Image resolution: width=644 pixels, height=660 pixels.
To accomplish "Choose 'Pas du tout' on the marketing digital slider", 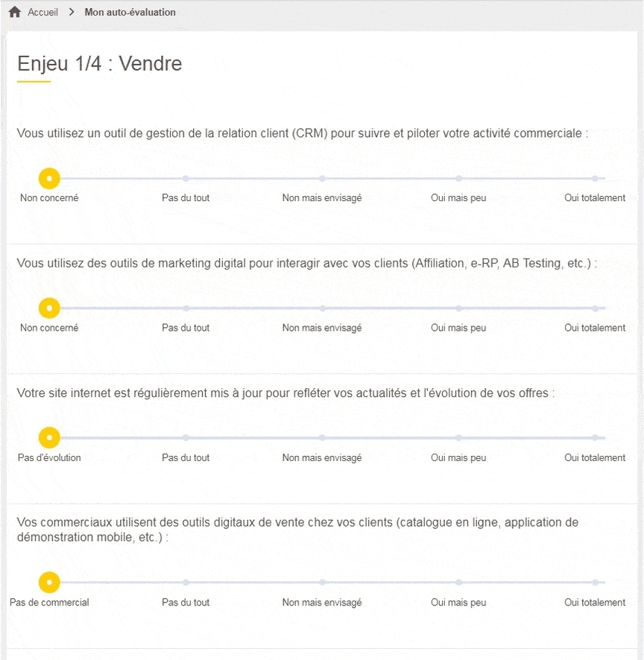I will [186, 308].
